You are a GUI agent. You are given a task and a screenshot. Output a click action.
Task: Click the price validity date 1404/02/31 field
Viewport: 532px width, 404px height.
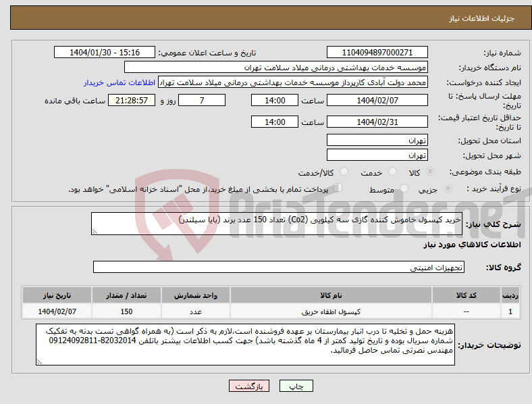(x=377, y=122)
